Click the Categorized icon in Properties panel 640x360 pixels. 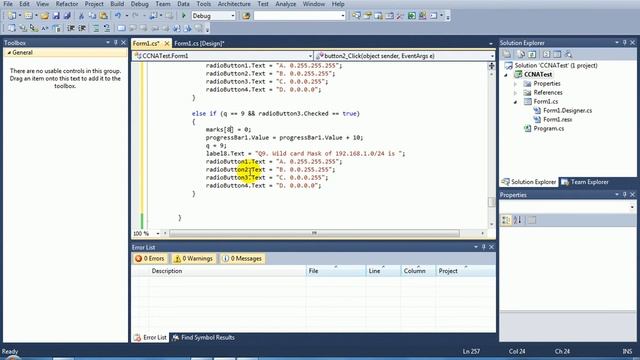[506, 220]
